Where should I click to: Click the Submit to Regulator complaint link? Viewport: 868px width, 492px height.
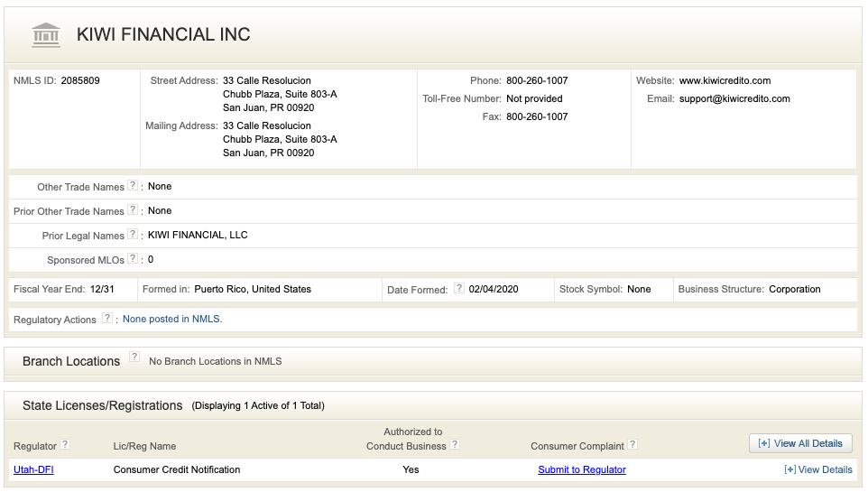coord(582,469)
